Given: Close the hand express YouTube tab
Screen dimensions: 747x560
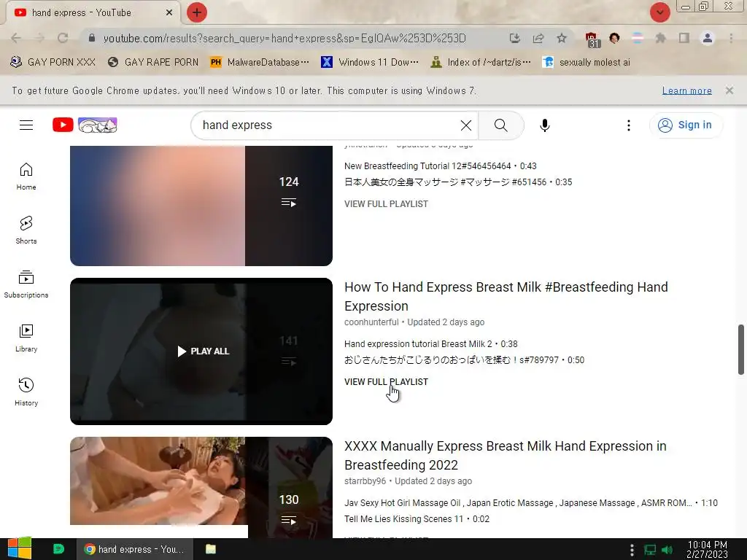Looking at the screenshot, I should 169,13.
